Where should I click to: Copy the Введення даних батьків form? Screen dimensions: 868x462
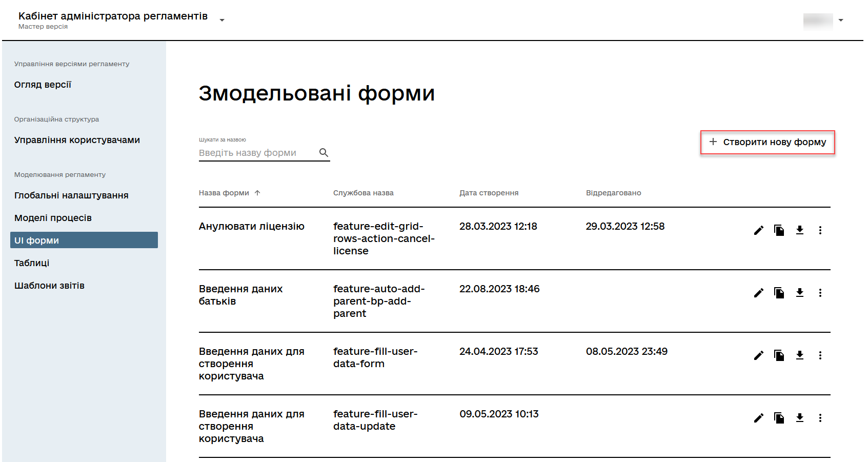pyautogui.click(x=779, y=293)
